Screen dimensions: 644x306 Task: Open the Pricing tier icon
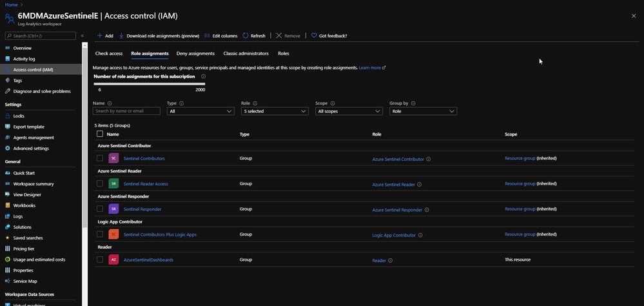tap(7, 249)
